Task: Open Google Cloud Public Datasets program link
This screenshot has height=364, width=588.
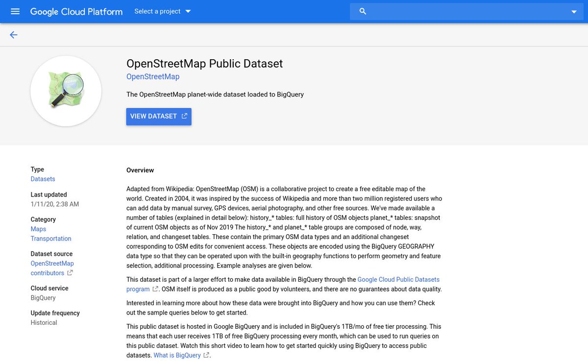Action: [283, 284]
